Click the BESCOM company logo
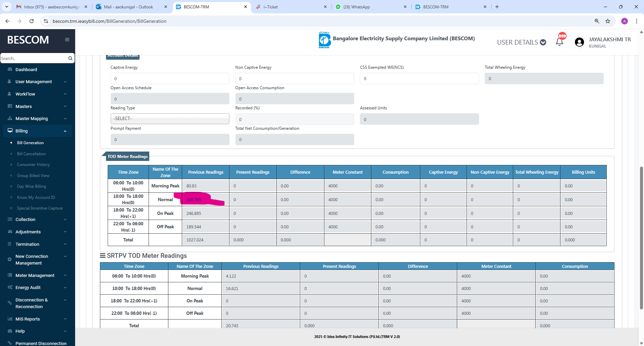 pos(324,40)
